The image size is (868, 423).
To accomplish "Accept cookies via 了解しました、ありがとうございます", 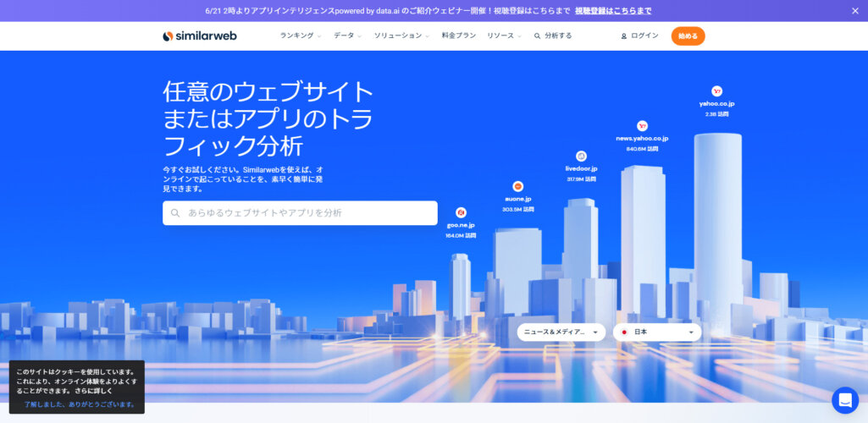I will pyautogui.click(x=79, y=404).
